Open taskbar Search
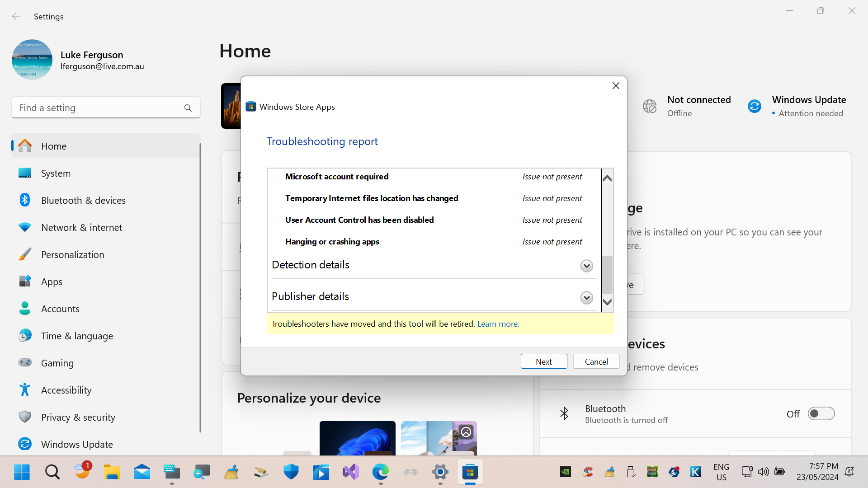Screen dimensions: 868x488 coord(52,472)
